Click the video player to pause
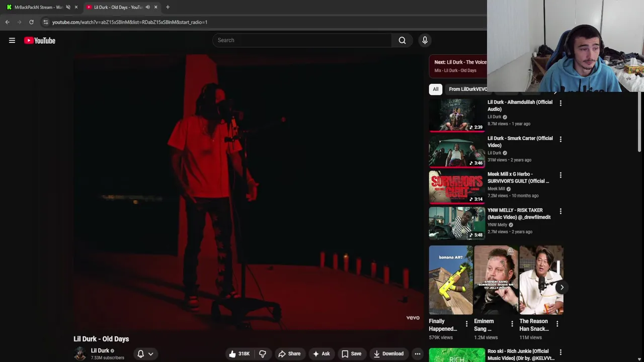The image size is (644, 362). pos(249,191)
